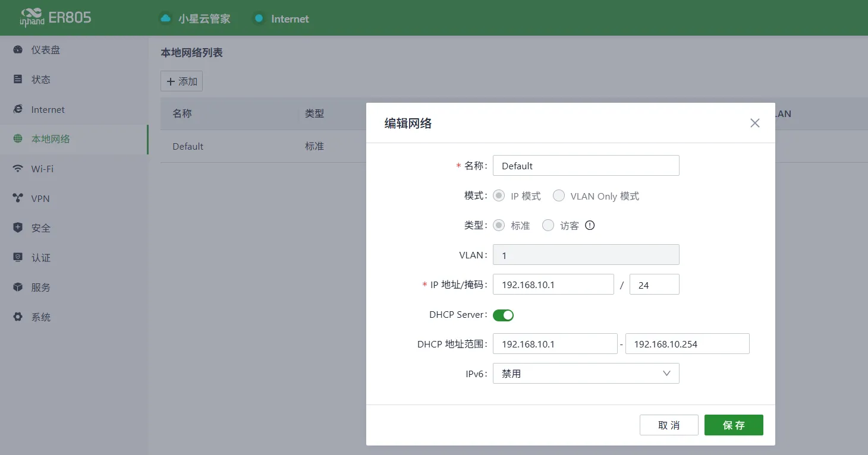The image size is (868, 455).
Task: Select the 标准 type radio button
Action: [x=499, y=225]
